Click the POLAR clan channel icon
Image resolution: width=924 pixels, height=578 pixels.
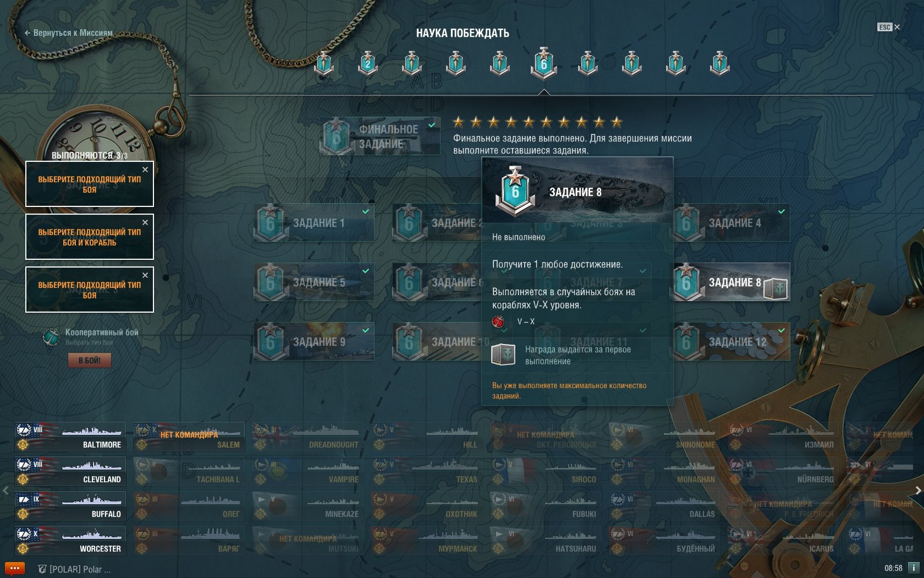tap(42, 569)
